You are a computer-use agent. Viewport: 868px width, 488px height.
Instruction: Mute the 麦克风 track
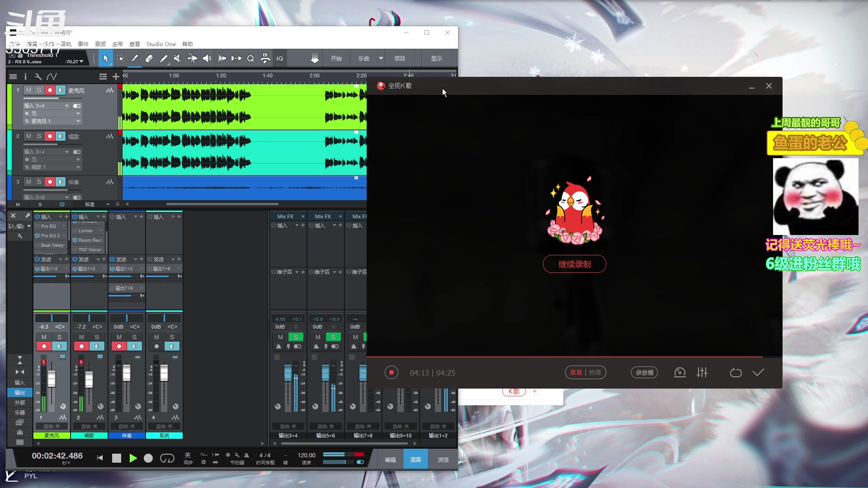(x=28, y=90)
